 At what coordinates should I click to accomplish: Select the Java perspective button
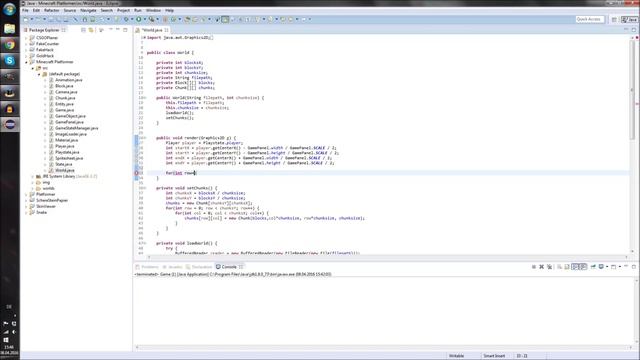click(x=629, y=19)
